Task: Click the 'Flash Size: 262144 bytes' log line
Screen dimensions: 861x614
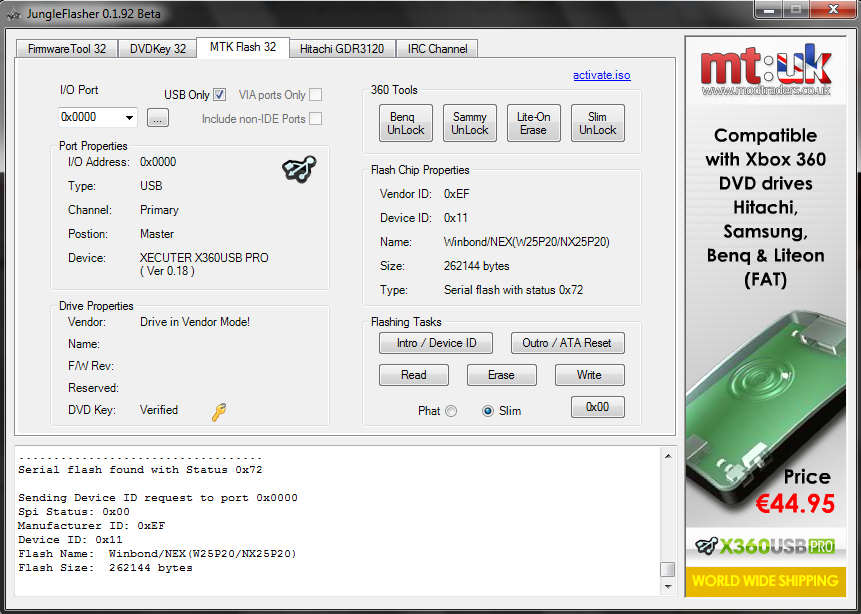Action: [105, 568]
